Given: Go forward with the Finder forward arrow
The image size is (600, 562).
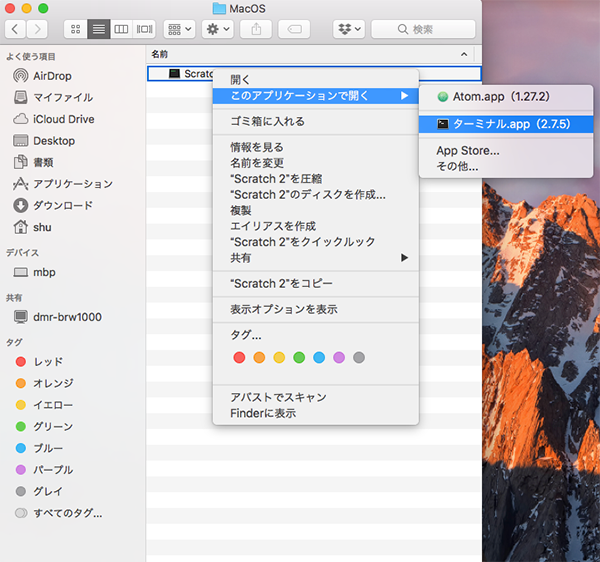Looking at the screenshot, I should point(37,29).
